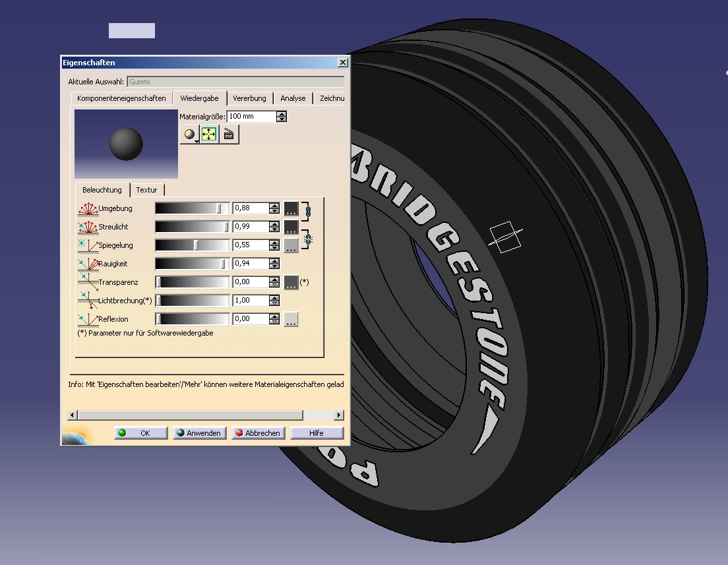Click the Materialgröße value field
The width and height of the screenshot is (728, 565).
point(252,117)
